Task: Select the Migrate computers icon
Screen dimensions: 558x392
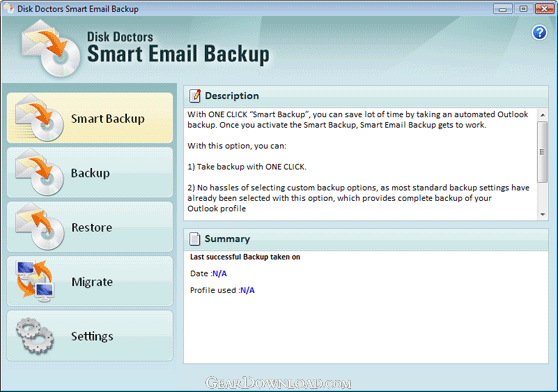Action: click(x=35, y=281)
